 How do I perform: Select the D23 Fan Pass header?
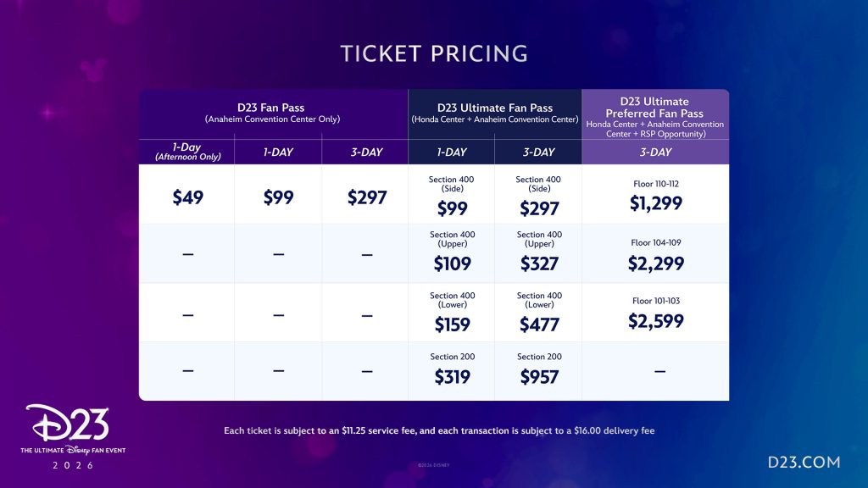coord(272,112)
